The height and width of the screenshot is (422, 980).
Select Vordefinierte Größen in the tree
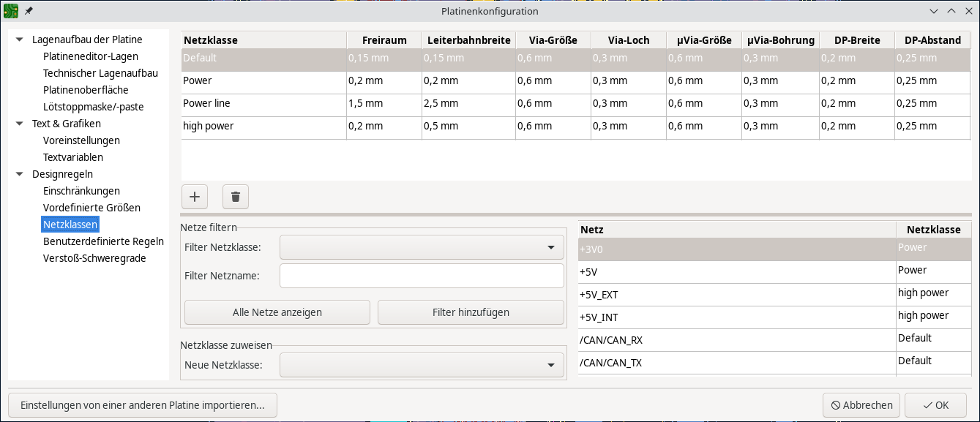91,208
